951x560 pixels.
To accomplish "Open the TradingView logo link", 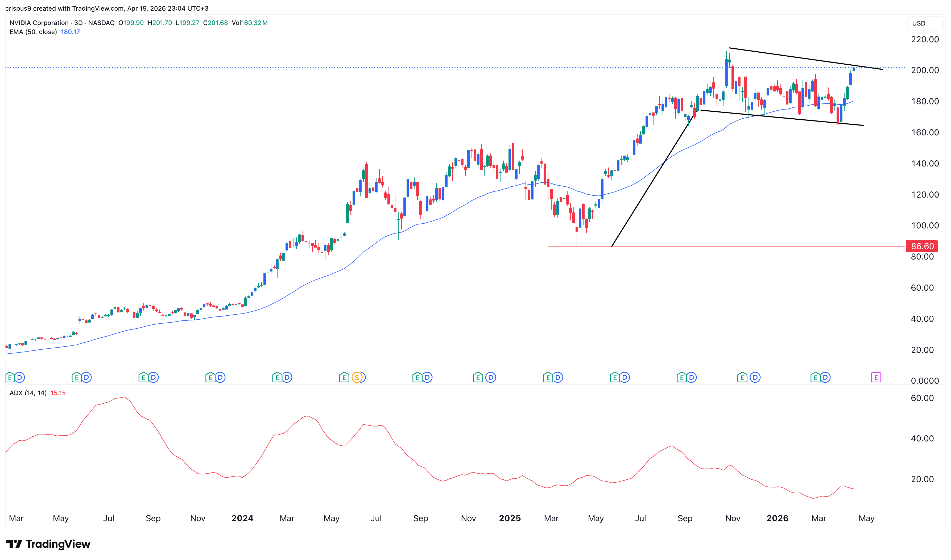I will pyautogui.click(x=48, y=544).
